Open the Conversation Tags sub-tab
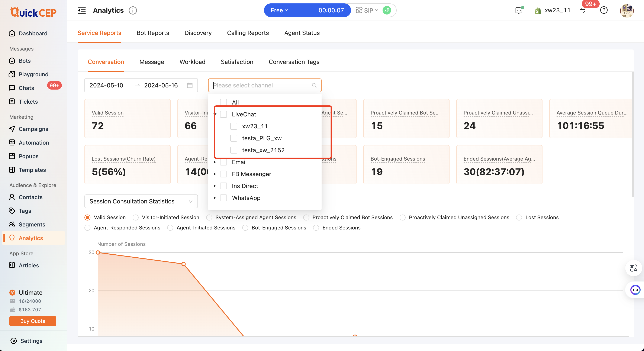 pyautogui.click(x=294, y=62)
